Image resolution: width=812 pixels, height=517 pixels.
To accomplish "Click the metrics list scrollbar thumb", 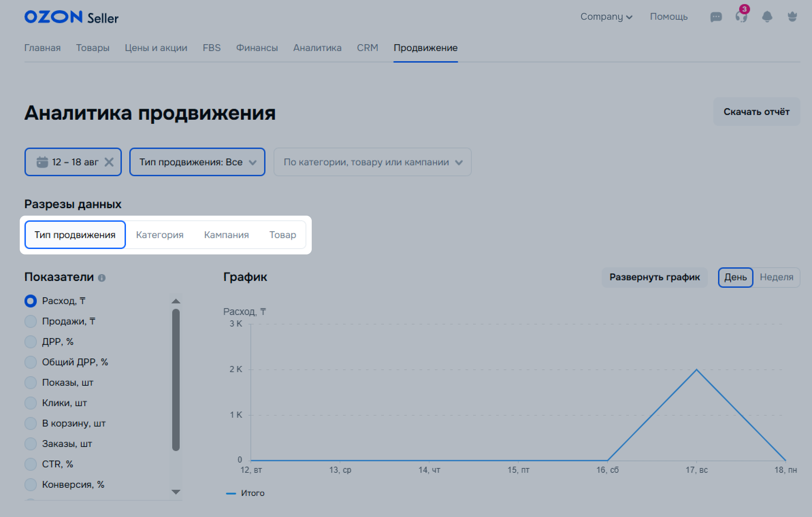I will coord(176,380).
